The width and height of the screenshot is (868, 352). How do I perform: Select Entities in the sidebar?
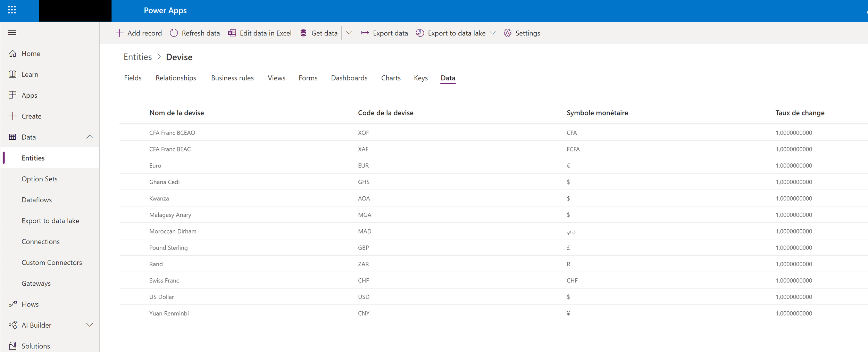50,158
